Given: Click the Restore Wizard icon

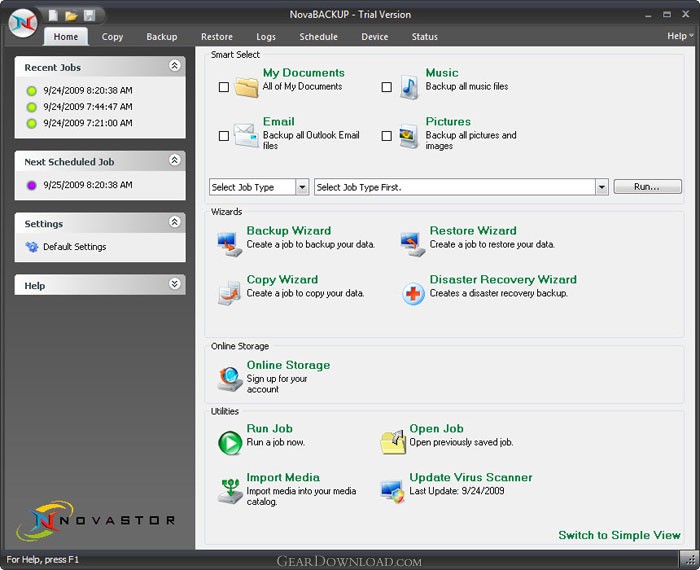Looking at the screenshot, I should click(412, 244).
